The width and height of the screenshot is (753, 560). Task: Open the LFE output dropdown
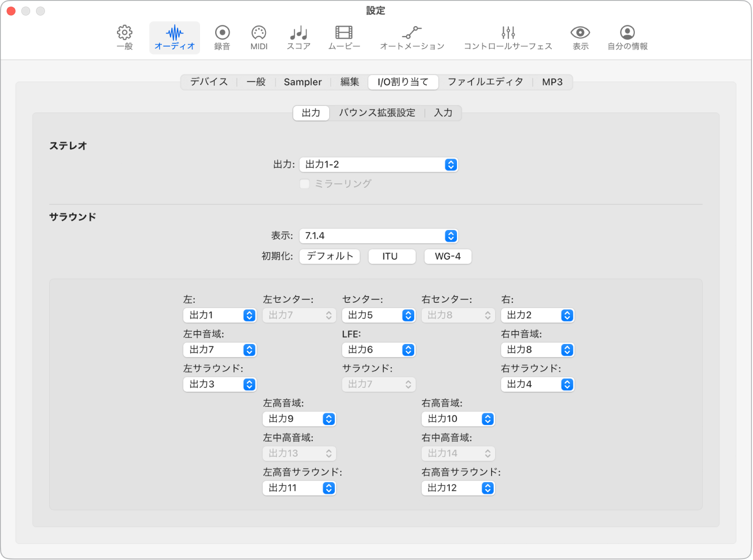click(379, 350)
